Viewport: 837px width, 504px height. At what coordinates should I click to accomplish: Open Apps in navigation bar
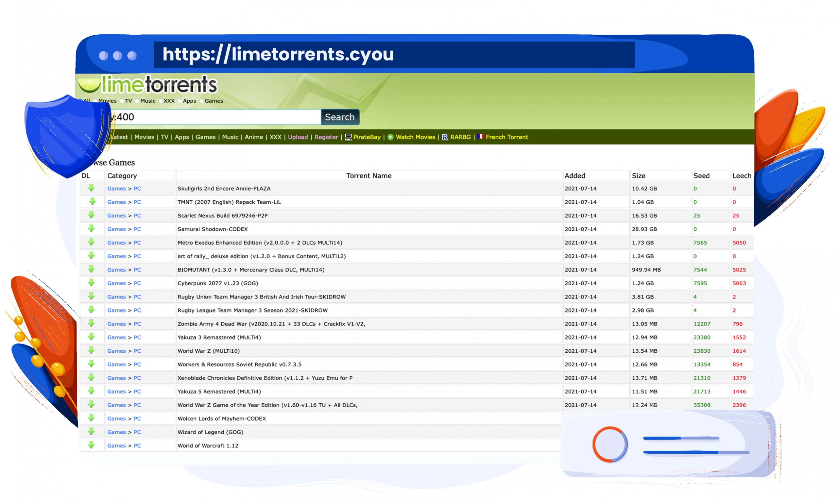pyautogui.click(x=182, y=137)
